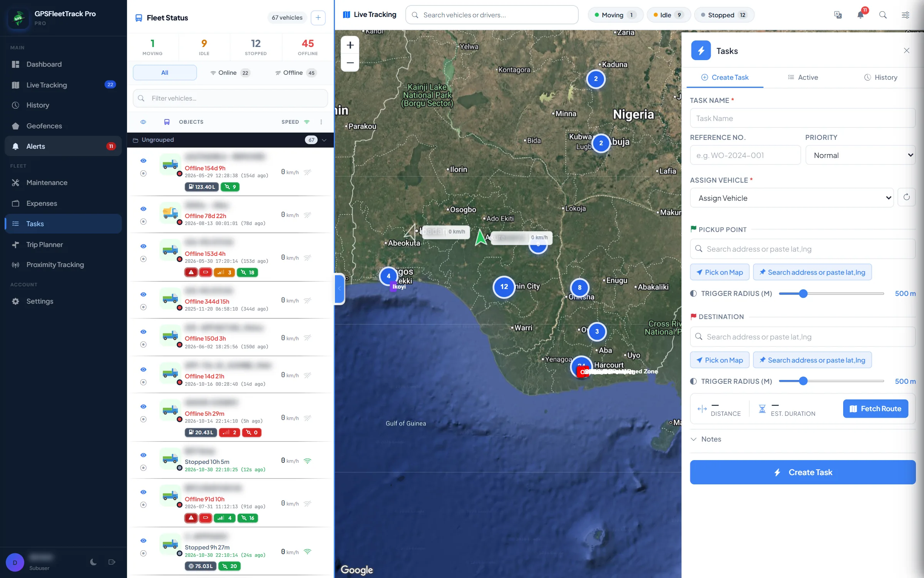Click the Fetch Route button
The height and width of the screenshot is (578, 924).
pyautogui.click(x=875, y=408)
